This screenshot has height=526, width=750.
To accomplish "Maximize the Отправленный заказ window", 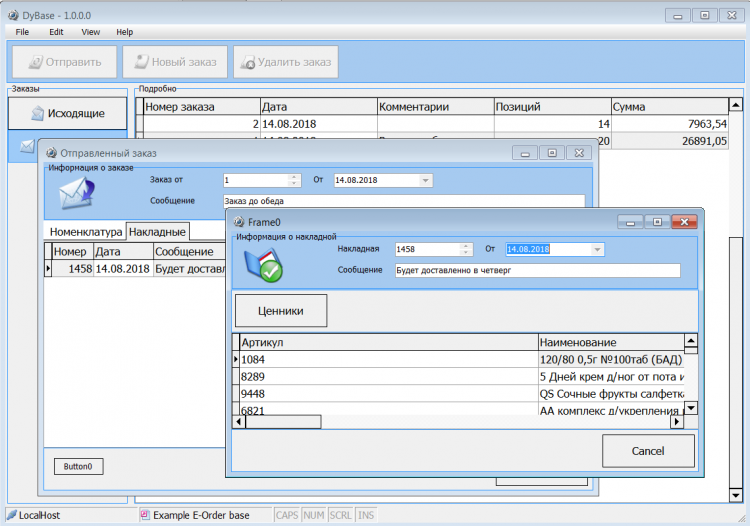I will pyautogui.click(x=552, y=153).
